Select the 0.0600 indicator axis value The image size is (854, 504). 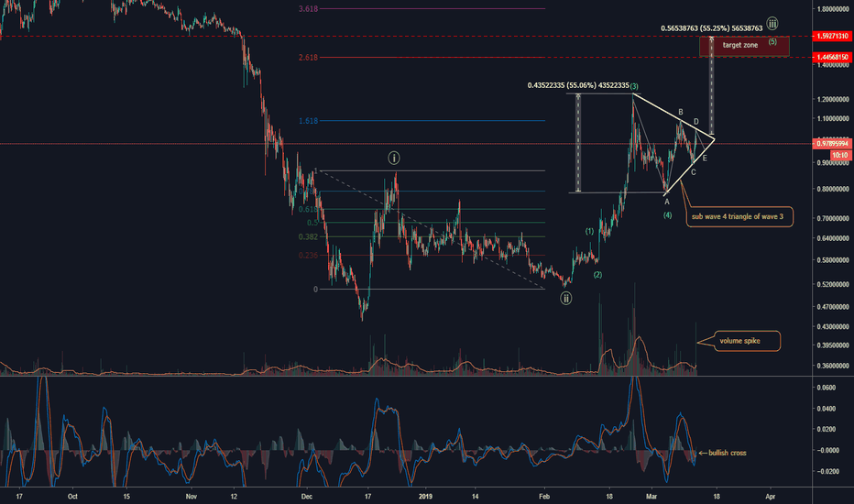pos(827,388)
